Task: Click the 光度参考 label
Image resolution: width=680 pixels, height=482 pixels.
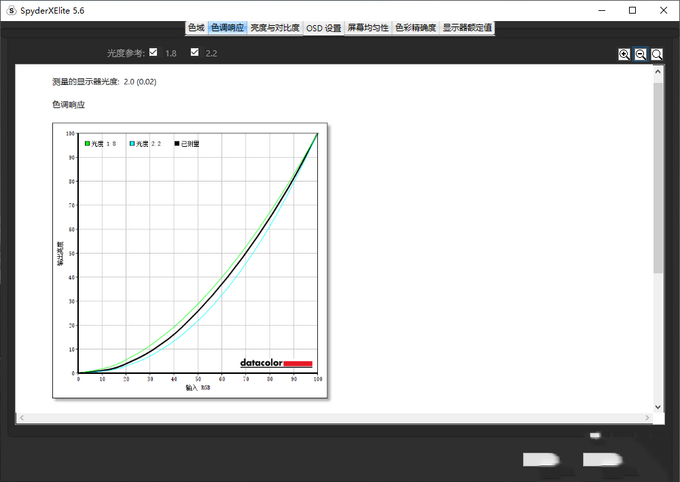Action: (126, 53)
